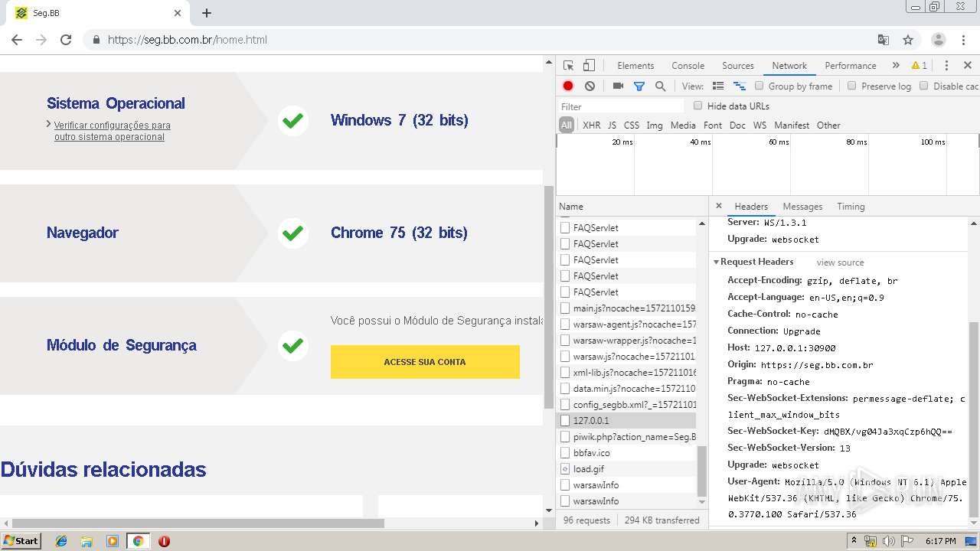Open the Messages tab of request
This screenshot has width=980, height=551.
(x=802, y=207)
